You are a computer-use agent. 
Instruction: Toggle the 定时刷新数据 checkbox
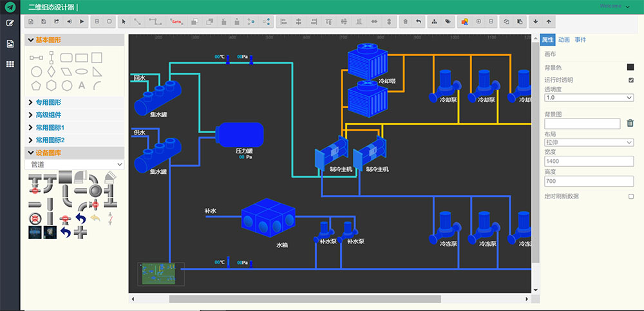[631, 196]
